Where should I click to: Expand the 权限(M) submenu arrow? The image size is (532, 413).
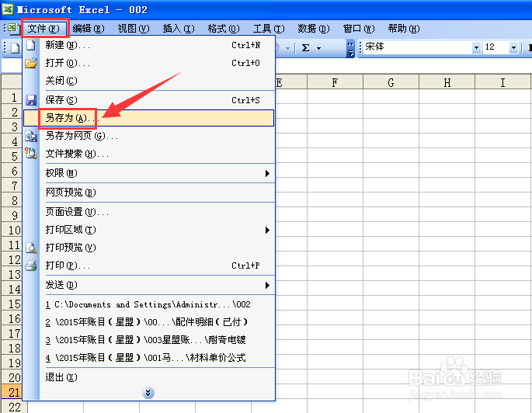(267, 173)
